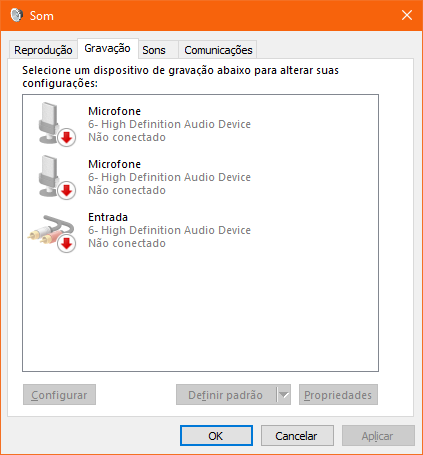Click the Som speaker icon in title bar
This screenshot has height=455, width=423.
tap(16, 15)
